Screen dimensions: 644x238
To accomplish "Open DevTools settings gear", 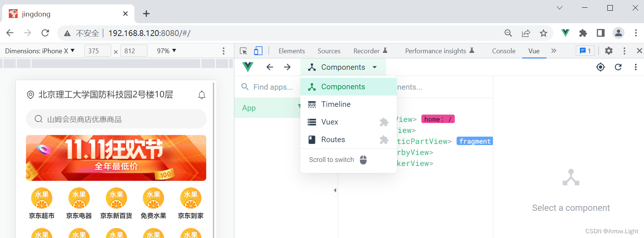I will pyautogui.click(x=609, y=51).
